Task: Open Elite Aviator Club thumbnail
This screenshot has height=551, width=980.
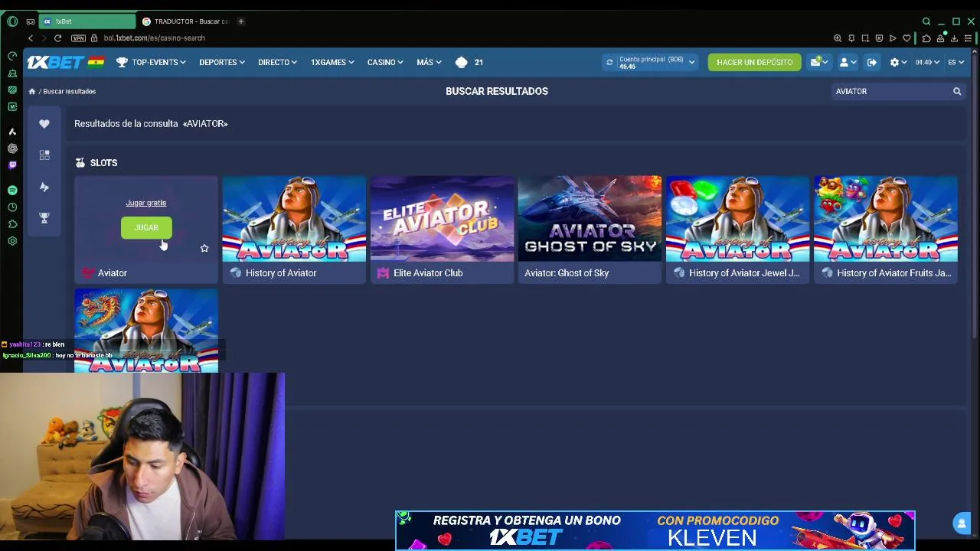Action: pos(442,219)
